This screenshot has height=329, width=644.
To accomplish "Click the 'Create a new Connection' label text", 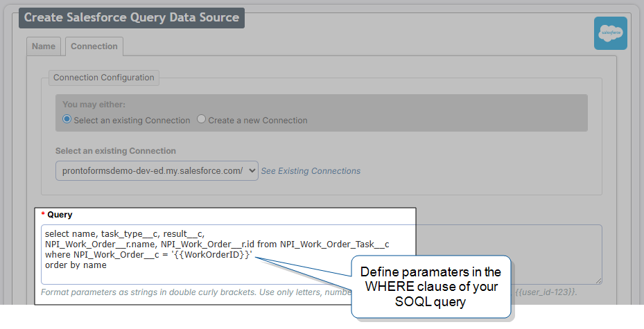I will pyautogui.click(x=257, y=121).
